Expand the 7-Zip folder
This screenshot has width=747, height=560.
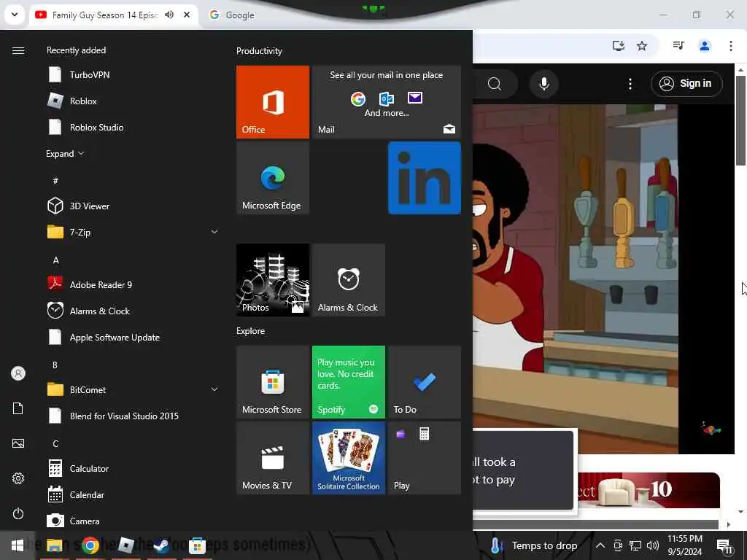214,232
